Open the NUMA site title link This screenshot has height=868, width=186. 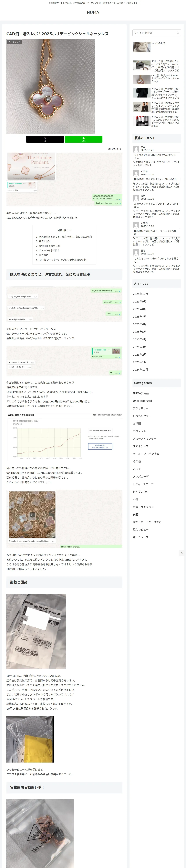(93, 12)
